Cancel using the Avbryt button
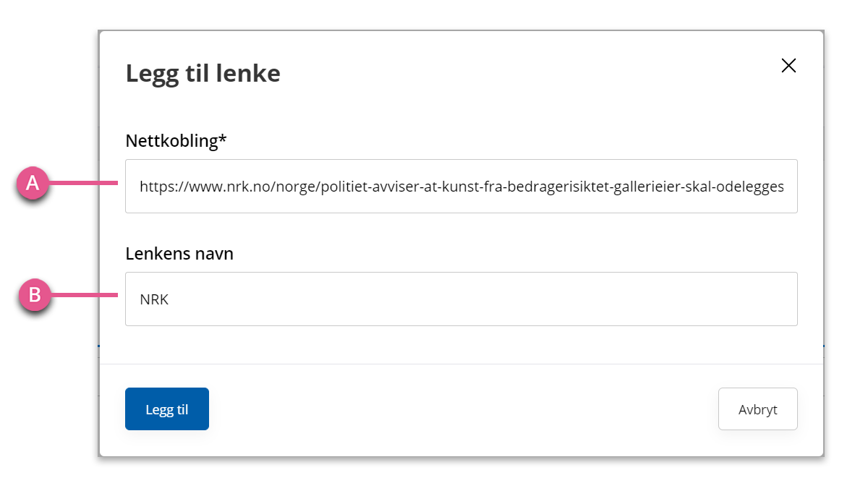Image resolution: width=855 pixels, height=504 pixels. pyautogui.click(x=758, y=409)
